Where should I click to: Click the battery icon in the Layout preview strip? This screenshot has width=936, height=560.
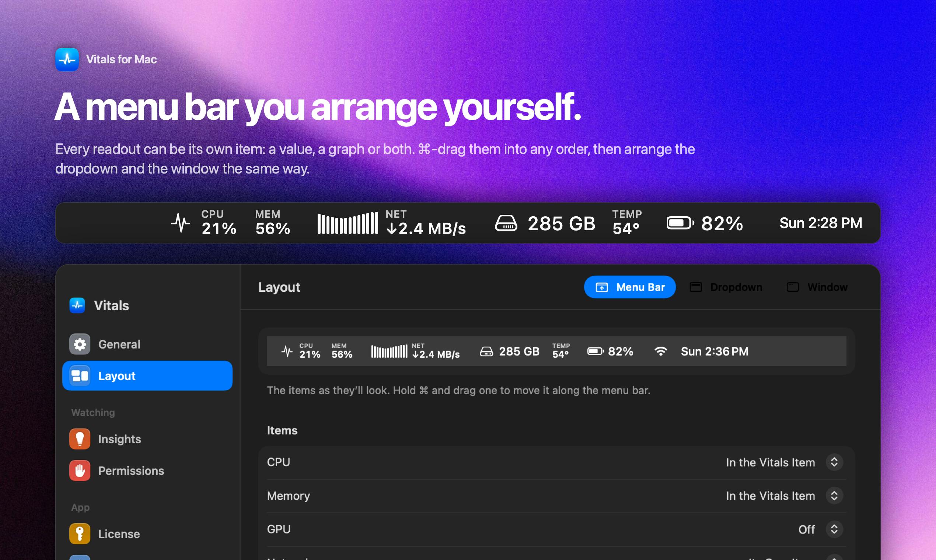pos(596,351)
